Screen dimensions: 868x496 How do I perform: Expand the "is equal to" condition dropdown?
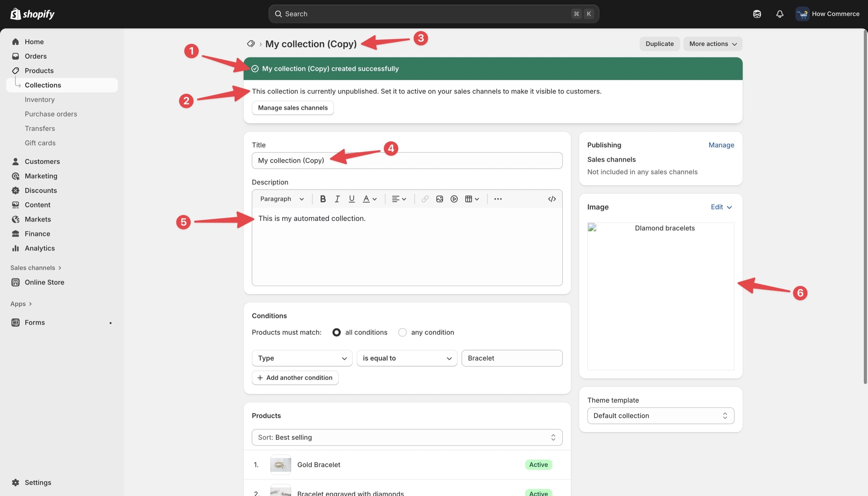(407, 358)
